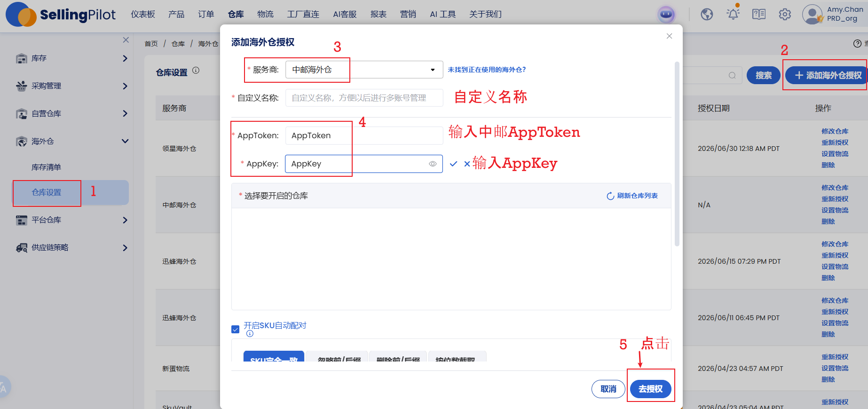Expand the 平台仓库 sidebar menu
This screenshot has height=409, width=868.
pyautogui.click(x=125, y=220)
